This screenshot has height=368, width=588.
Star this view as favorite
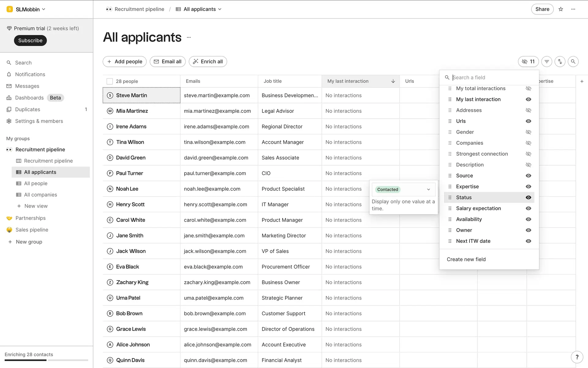click(561, 9)
